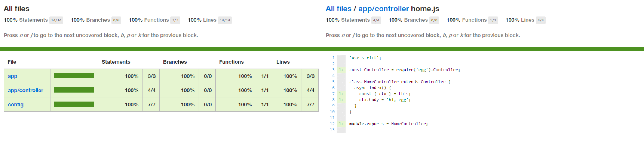Sort table by Lines column header
Screen dimensions: 644x142
click(283, 62)
